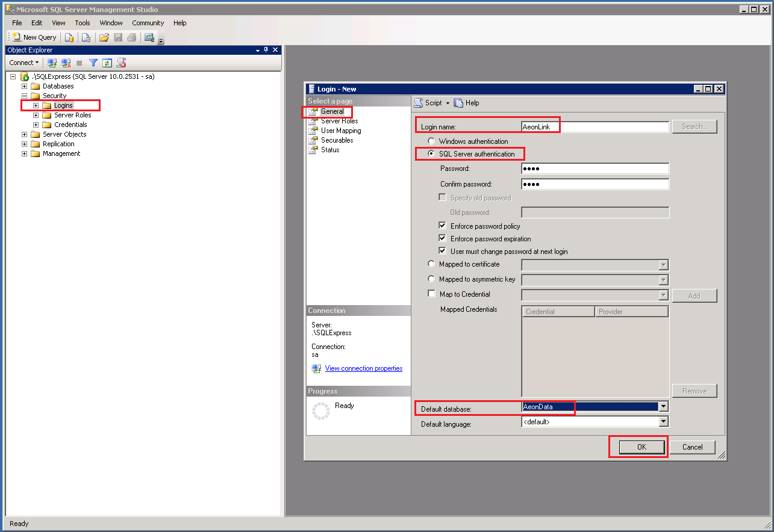Uncheck Enforce password policy
This screenshot has width=774, height=532.
(x=443, y=226)
